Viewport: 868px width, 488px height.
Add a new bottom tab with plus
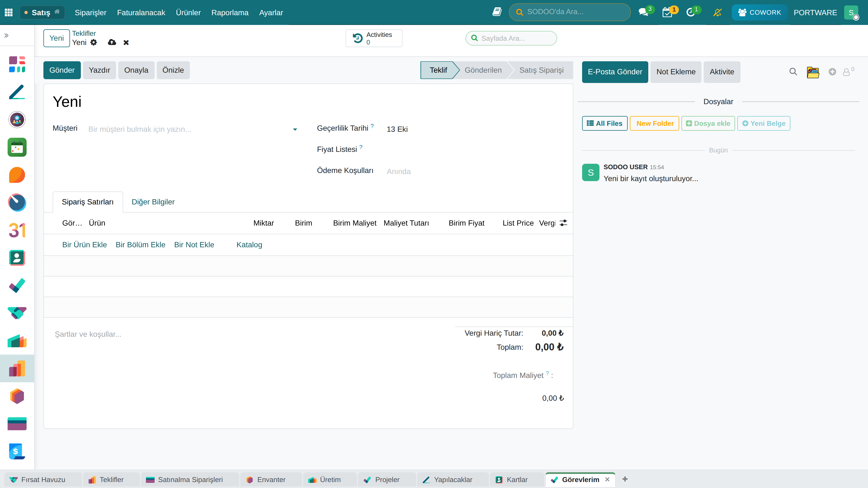pos(625,479)
